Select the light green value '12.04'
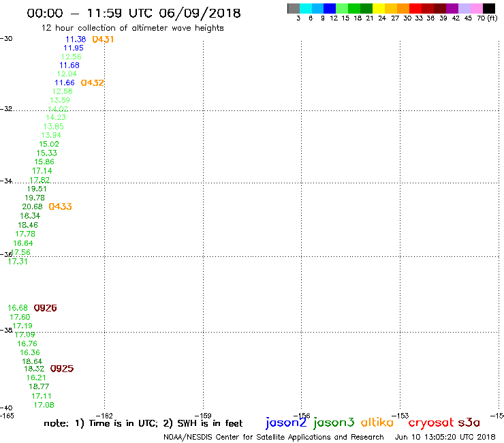 tap(67, 74)
